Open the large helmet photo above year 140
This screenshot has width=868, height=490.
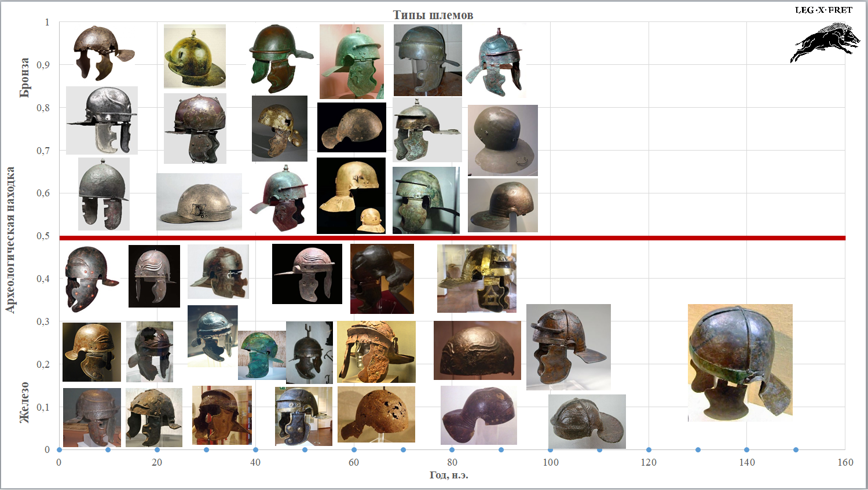click(x=740, y=363)
